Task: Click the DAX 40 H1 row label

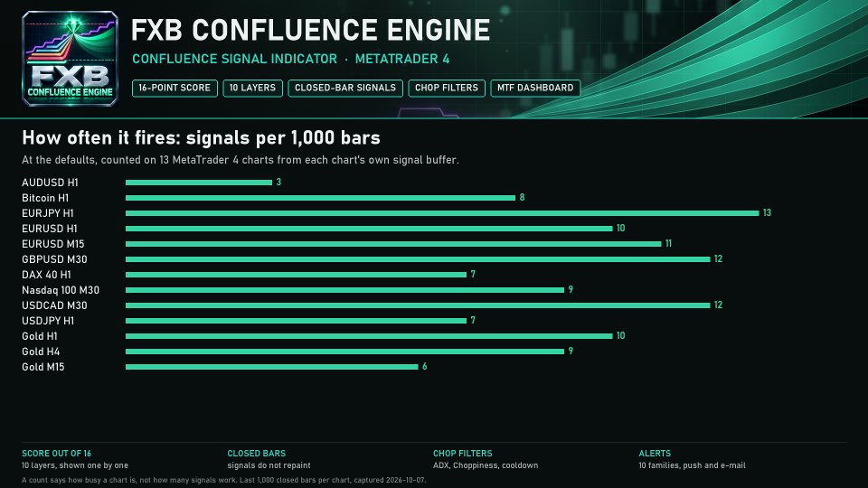Action: tap(46, 275)
